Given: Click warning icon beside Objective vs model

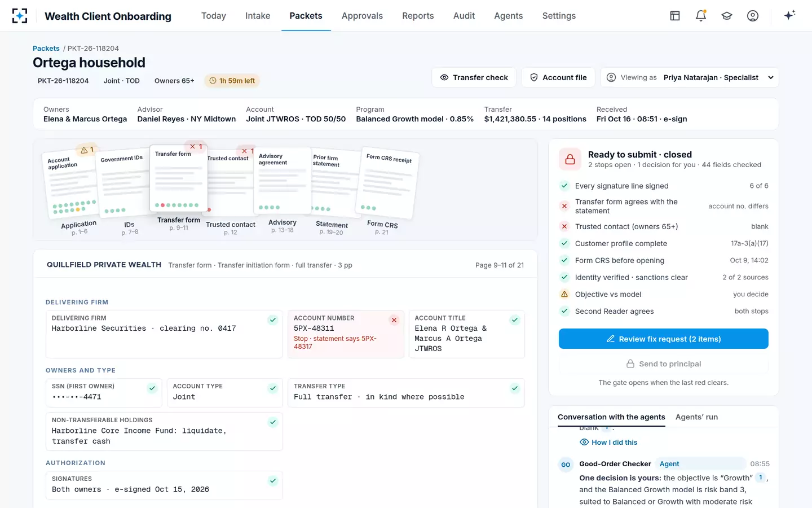Looking at the screenshot, I should [564, 294].
